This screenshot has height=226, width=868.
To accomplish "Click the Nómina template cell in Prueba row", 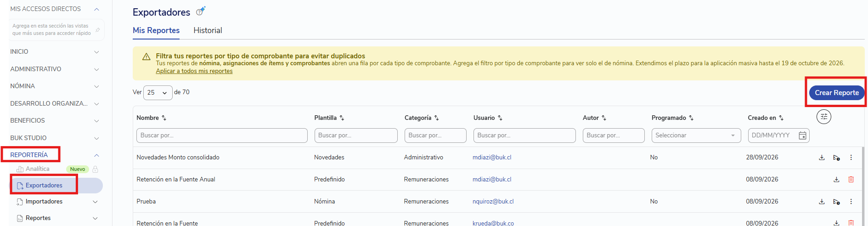I will click(x=324, y=202).
